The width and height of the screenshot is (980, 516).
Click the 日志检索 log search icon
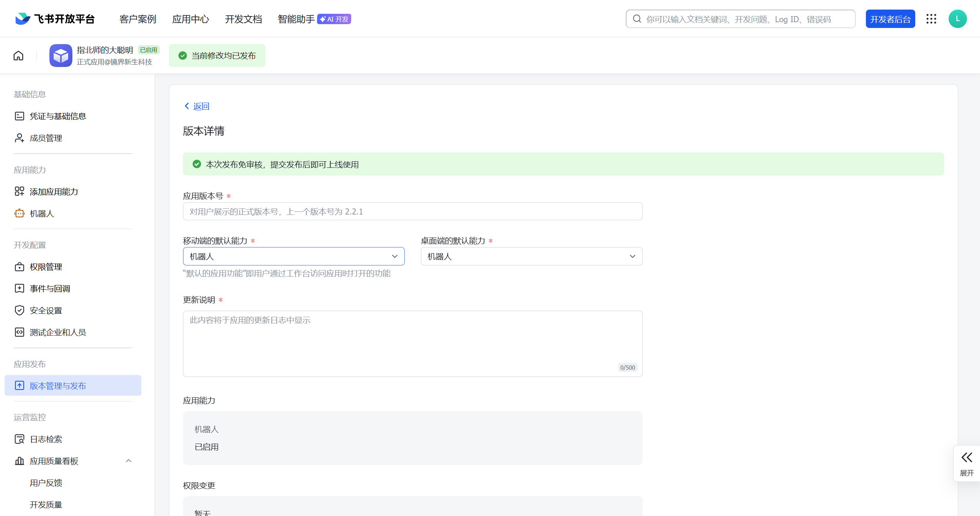click(x=20, y=439)
